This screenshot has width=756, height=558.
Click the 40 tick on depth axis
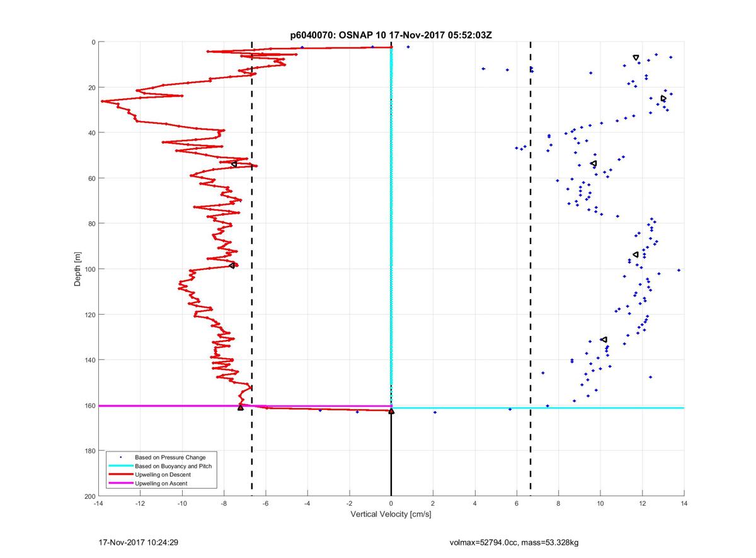click(x=91, y=133)
